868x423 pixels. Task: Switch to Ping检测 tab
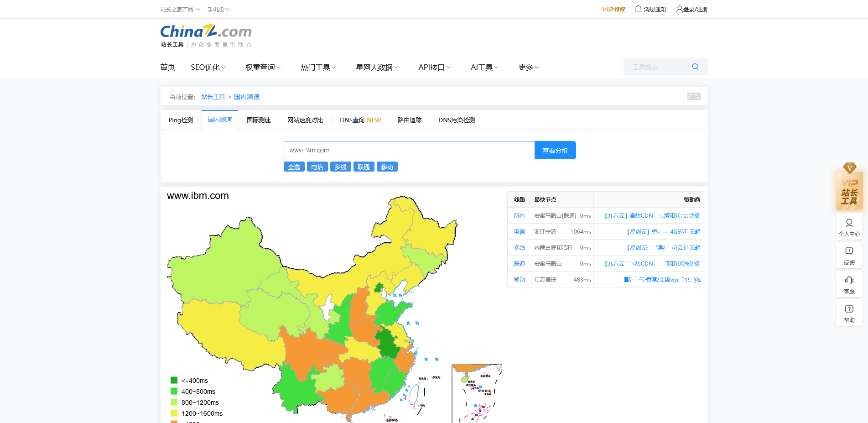click(x=181, y=120)
